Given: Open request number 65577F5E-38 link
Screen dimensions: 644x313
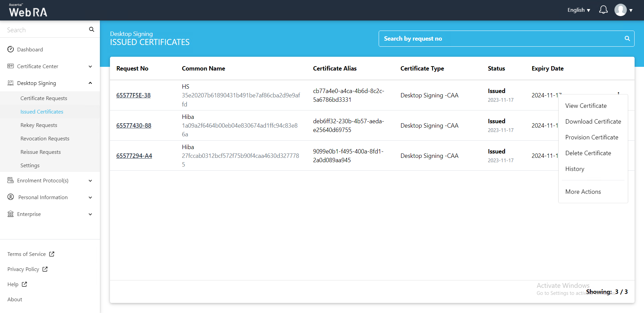Looking at the screenshot, I should click(x=134, y=95).
